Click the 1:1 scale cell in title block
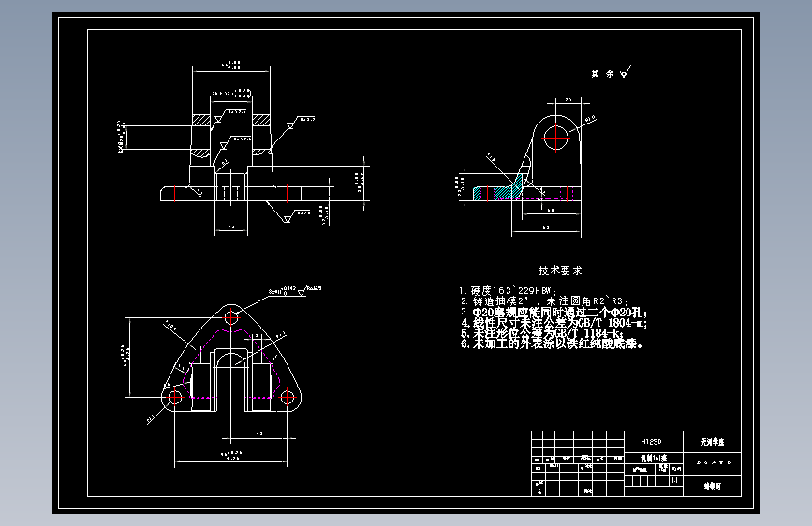This screenshot has width=812, height=526. [675, 480]
